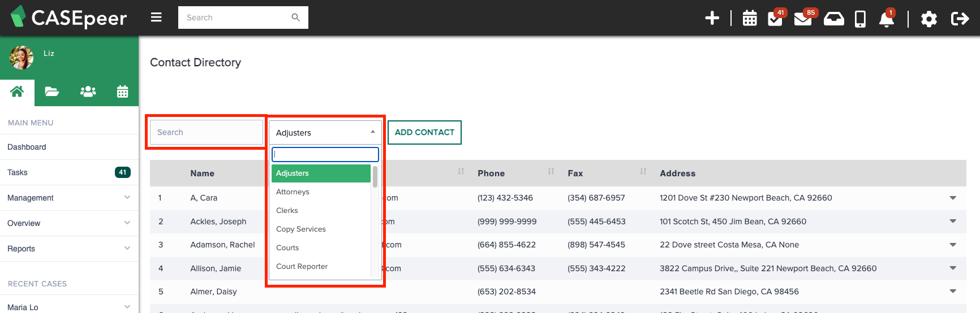Open the mobile phone icon
The height and width of the screenshot is (313, 980).
click(x=860, y=19)
